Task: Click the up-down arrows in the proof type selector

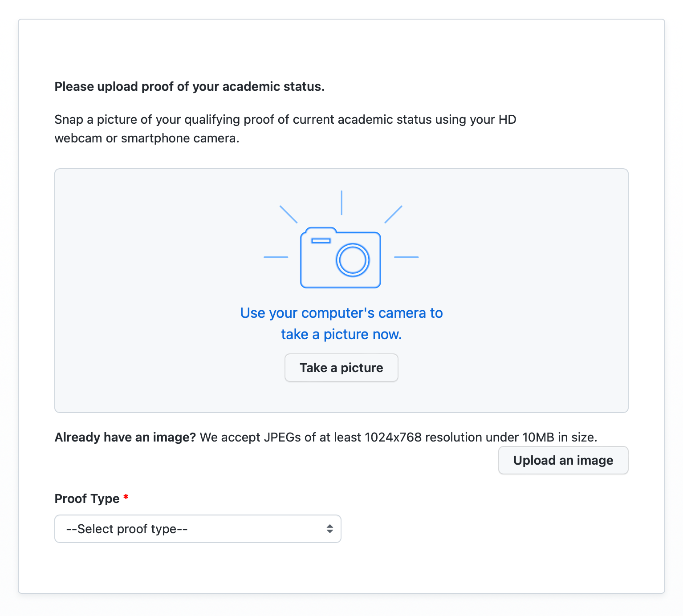Action: (x=330, y=529)
